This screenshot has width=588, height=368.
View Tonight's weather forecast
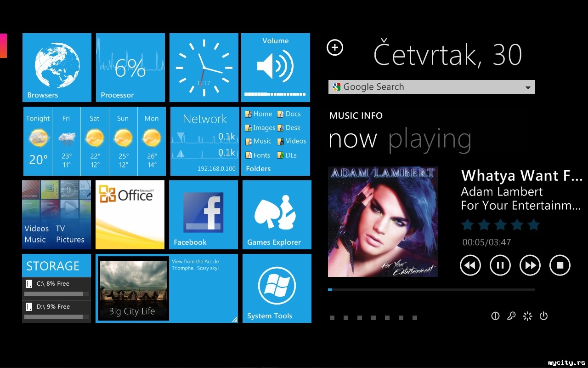tap(38, 141)
